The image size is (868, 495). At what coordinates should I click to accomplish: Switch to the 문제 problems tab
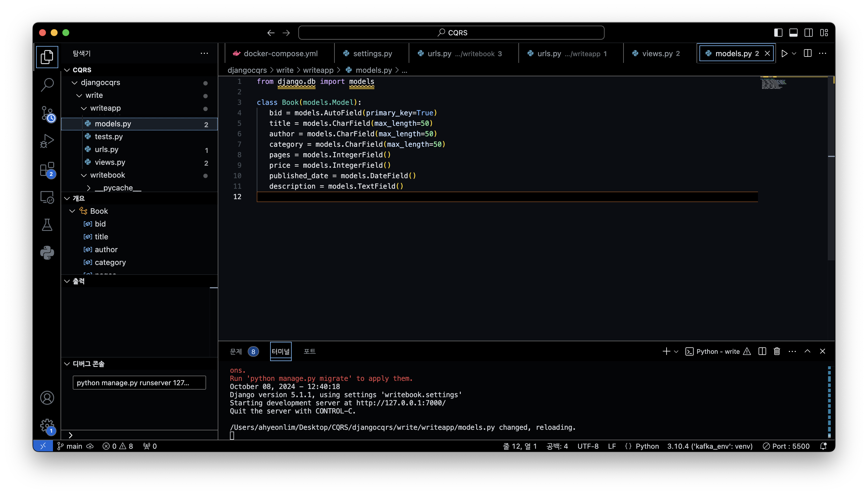pyautogui.click(x=236, y=351)
